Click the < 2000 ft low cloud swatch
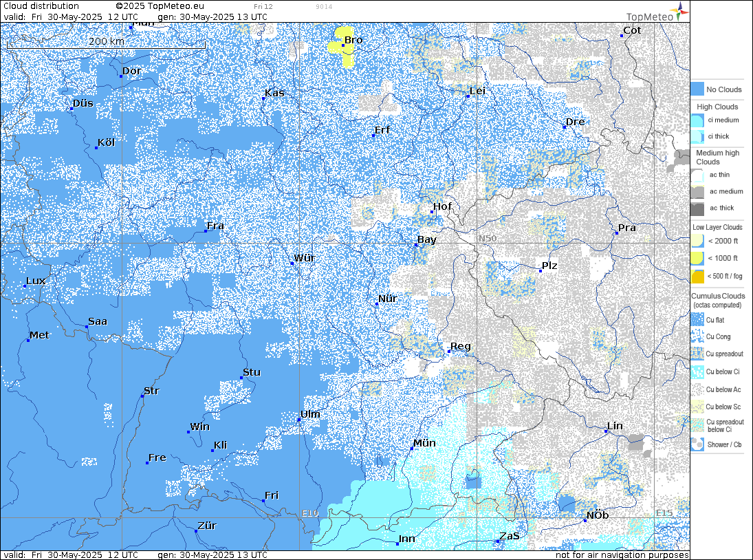 click(x=697, y=241)
